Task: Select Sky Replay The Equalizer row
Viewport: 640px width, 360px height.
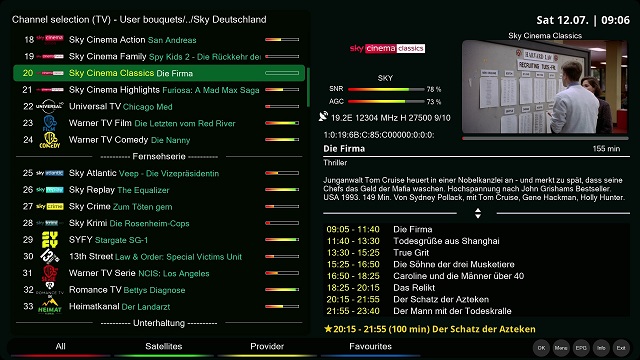Action: point(159,190)
